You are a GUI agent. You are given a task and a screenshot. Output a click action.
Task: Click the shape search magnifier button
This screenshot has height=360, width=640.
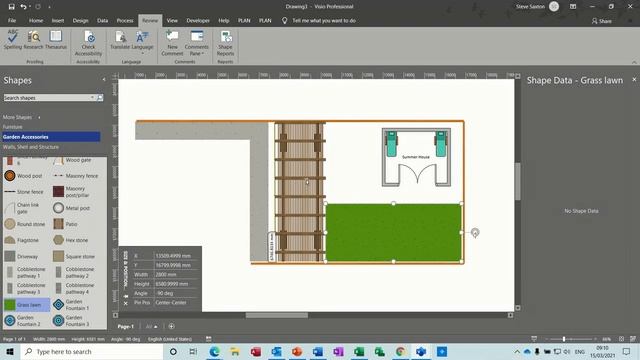(x=100, y=98)
